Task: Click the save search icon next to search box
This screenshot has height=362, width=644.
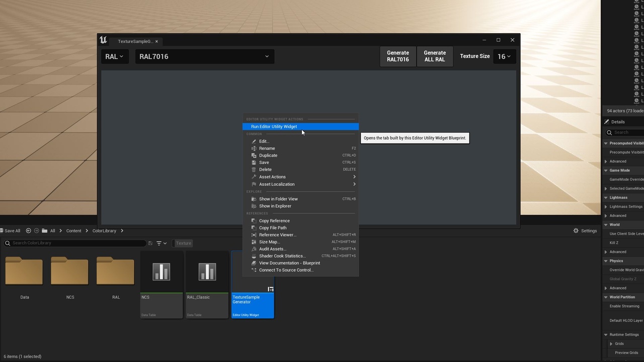Action: (150, 243)
